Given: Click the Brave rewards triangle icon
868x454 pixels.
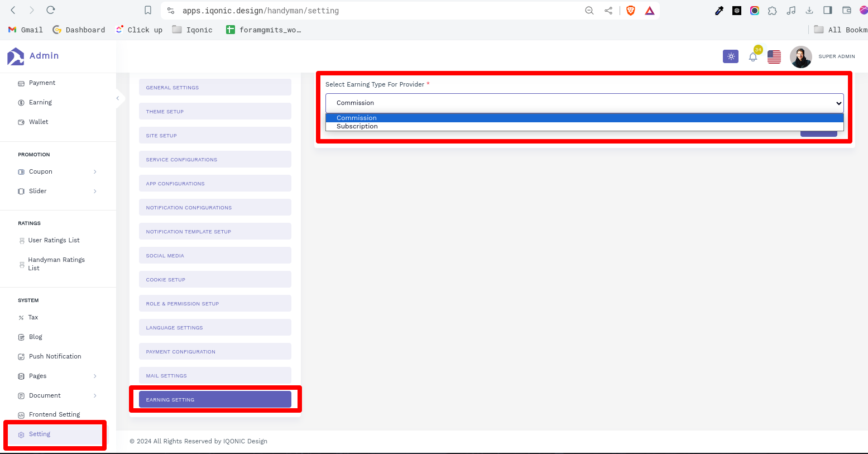Looking at the screenshot, I should point(650,11).
